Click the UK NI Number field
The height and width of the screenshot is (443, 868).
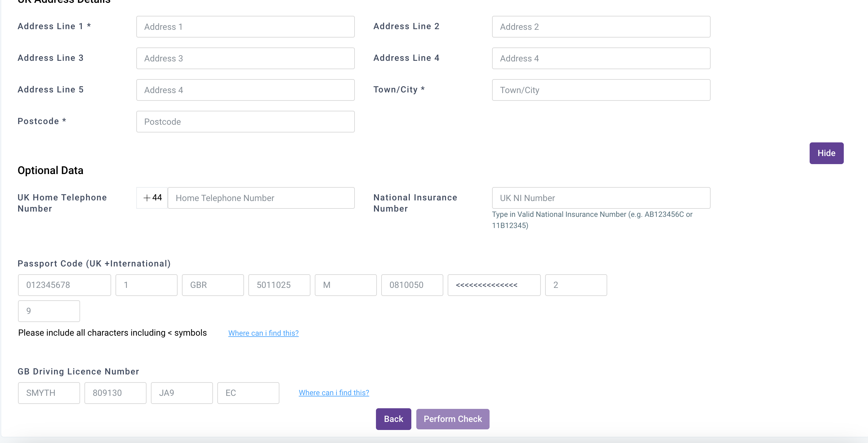[601, 198]
